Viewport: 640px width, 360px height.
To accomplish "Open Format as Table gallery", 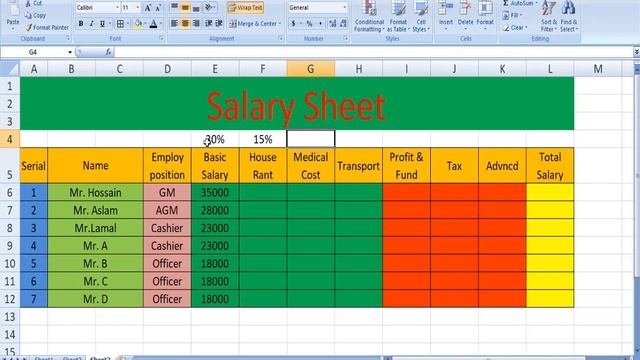I will [x=398, y=16].
